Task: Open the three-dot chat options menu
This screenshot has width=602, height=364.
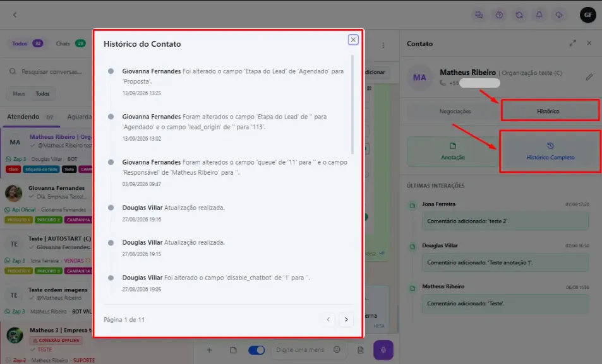Action: tap(383, 45)
